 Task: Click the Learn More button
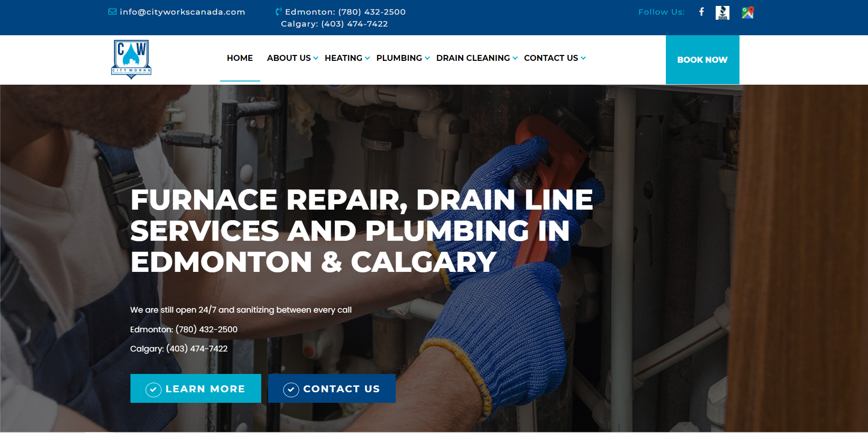[196, 389]
